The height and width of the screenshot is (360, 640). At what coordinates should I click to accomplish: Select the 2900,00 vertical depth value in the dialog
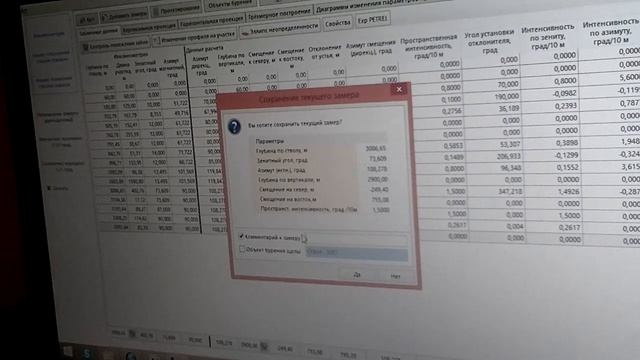(x=378, y=179)
